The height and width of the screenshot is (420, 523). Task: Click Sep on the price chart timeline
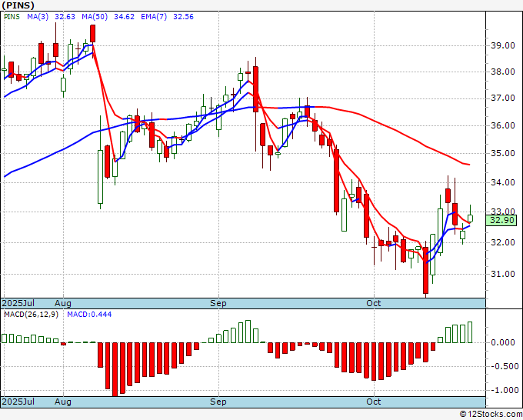(218, 303)
